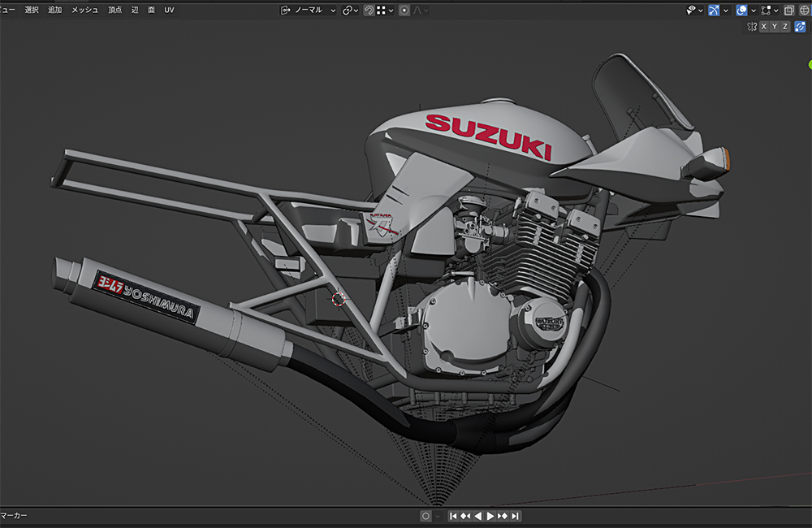Open the 頂点 menu
This screenshot has height=528, width=812.
[115, 10]
